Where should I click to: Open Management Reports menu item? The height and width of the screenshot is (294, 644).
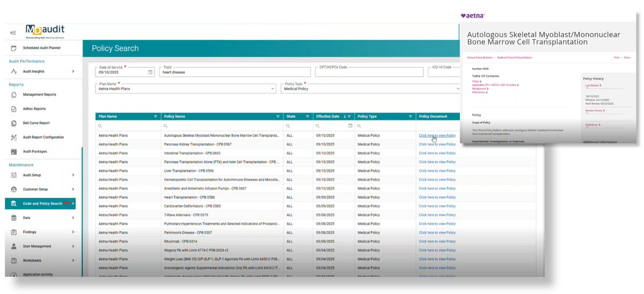[39, 95]
